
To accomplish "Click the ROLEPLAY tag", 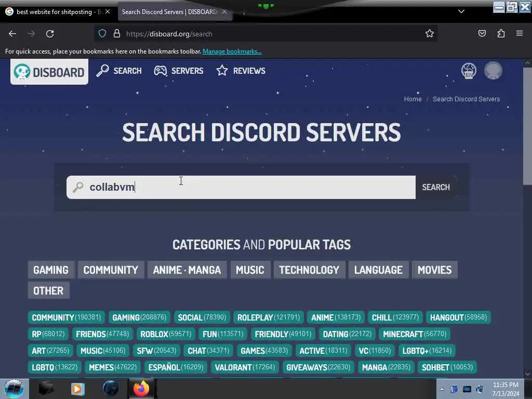I will (x=269, y=317).
